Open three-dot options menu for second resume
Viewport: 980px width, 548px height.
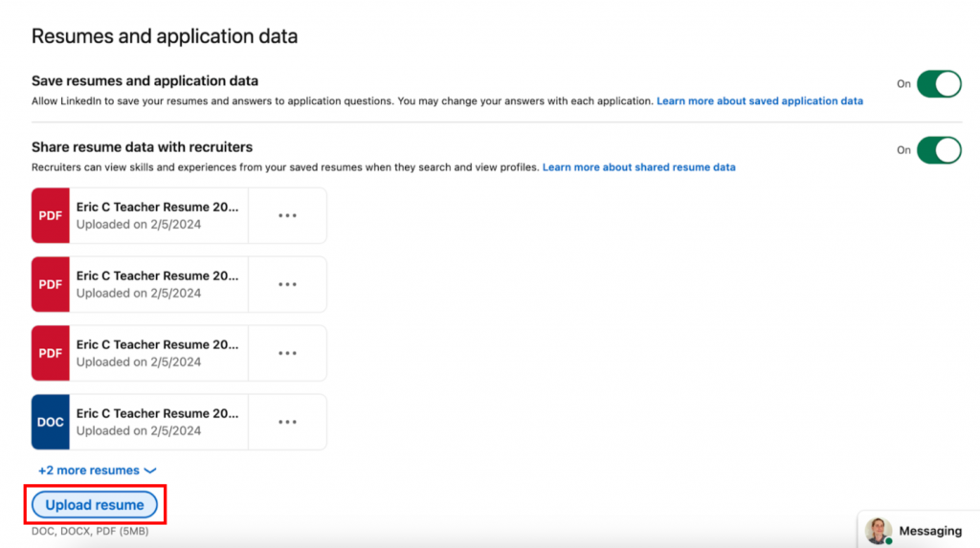click(x=287, y=284)
